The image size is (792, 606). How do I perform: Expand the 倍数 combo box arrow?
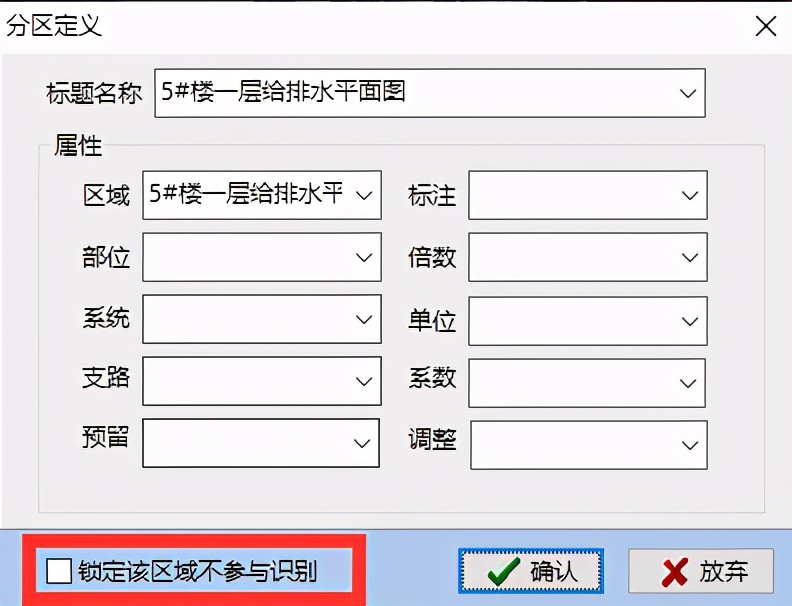(x=689, y=257)
